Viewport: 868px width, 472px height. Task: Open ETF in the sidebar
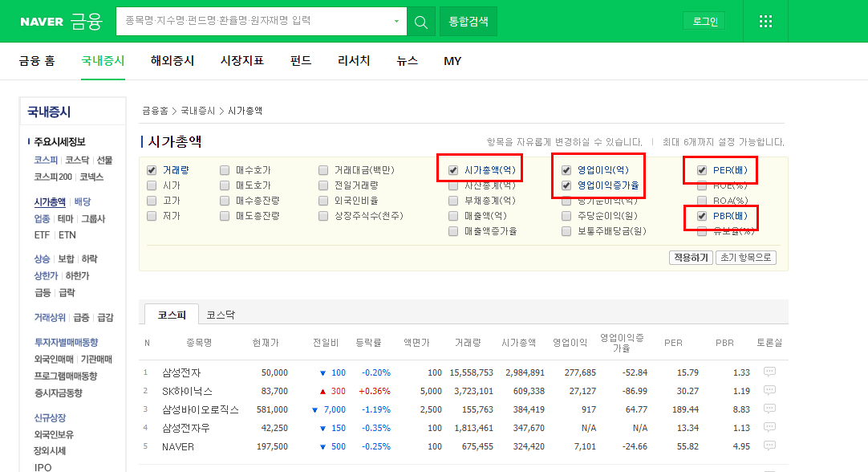tap(42, 235)
